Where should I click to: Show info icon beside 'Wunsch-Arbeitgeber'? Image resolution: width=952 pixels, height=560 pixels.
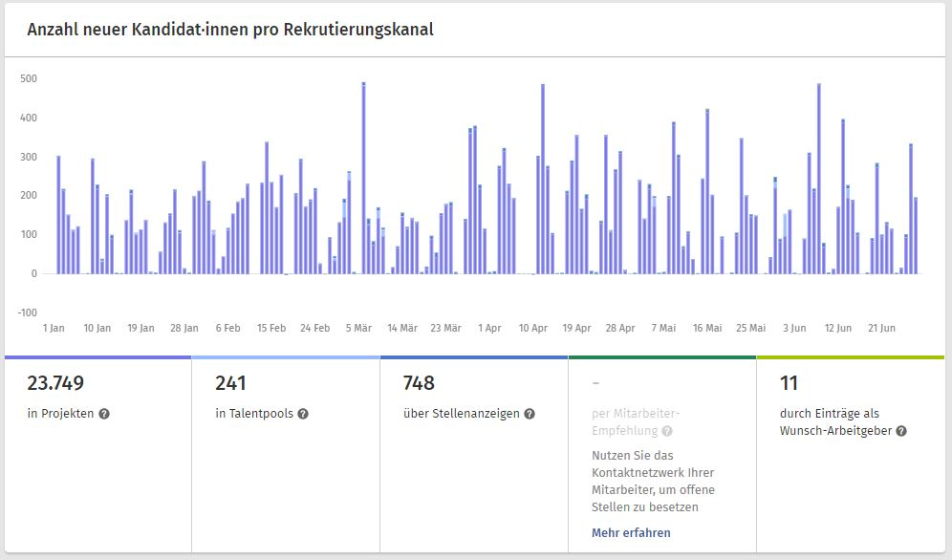(900, 431)
